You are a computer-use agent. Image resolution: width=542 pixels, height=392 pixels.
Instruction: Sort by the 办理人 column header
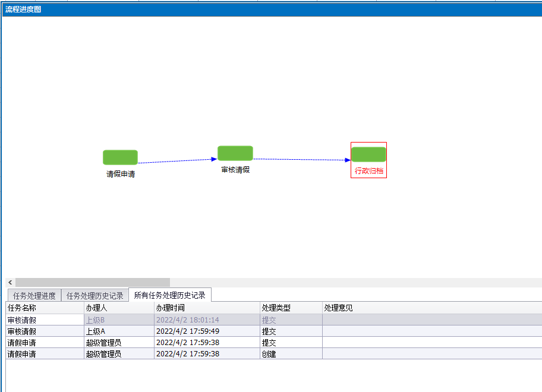click(119, 308)
